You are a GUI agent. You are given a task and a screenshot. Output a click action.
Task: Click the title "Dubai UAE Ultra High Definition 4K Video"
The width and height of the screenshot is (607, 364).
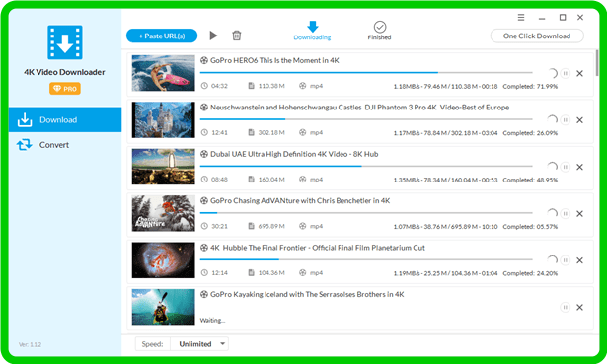pos(278,154)
